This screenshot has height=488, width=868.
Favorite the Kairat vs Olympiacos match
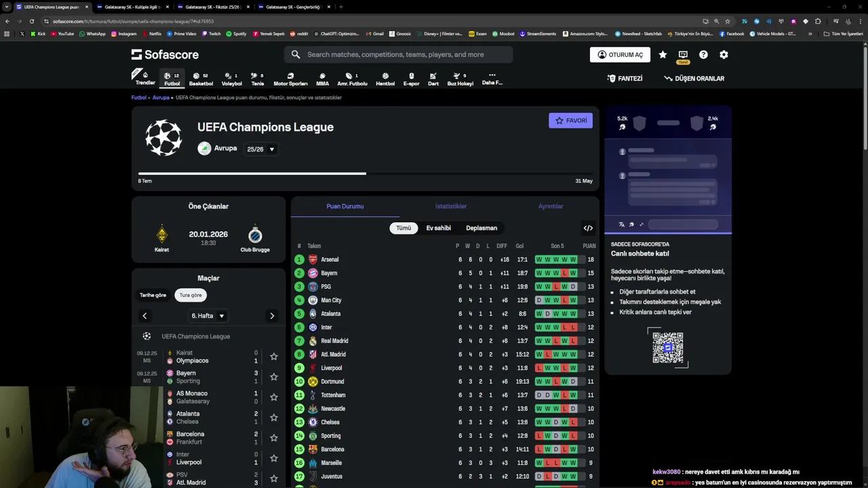coord(274,357)
